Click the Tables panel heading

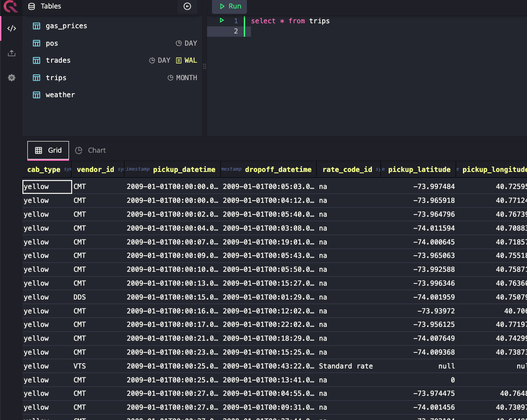click(x=51, y=6)
